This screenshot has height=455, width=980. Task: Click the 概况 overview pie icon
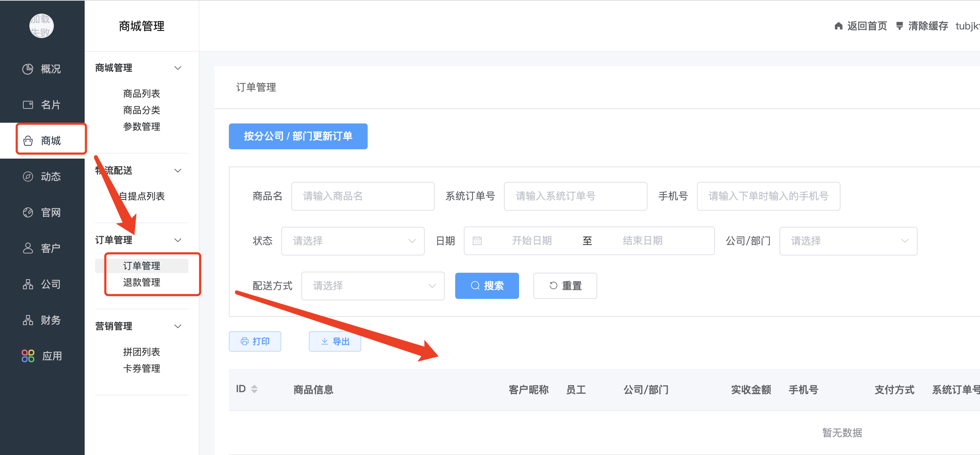pyautogui.click(x=28, y=69)
